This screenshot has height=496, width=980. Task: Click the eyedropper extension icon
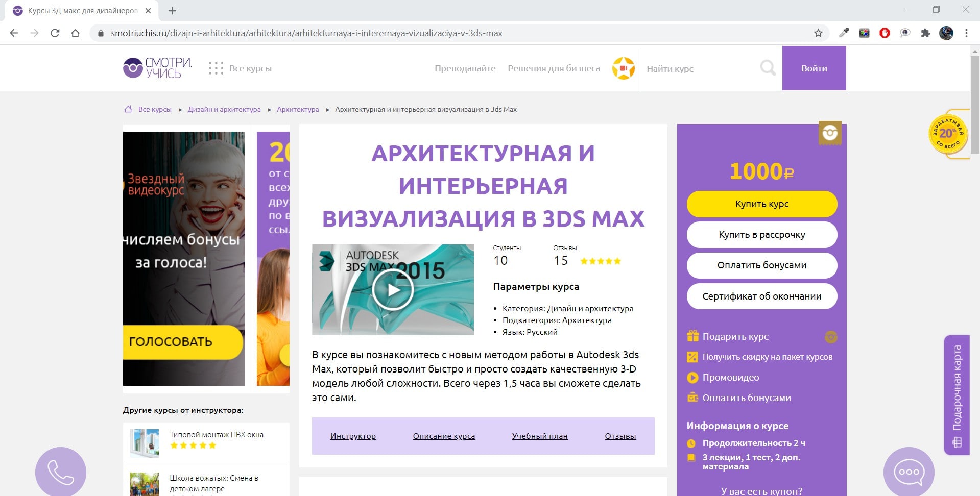(x=844, y=33)
